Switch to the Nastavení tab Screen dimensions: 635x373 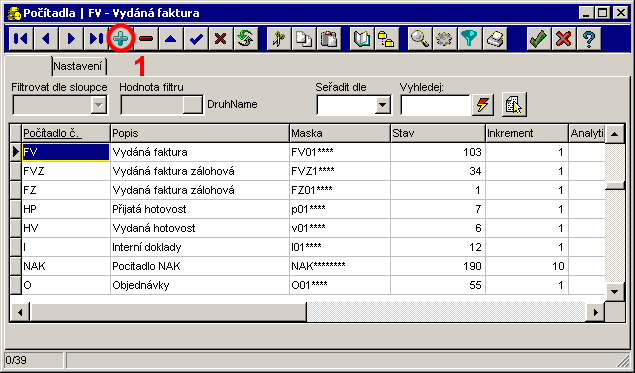(78, 66)
